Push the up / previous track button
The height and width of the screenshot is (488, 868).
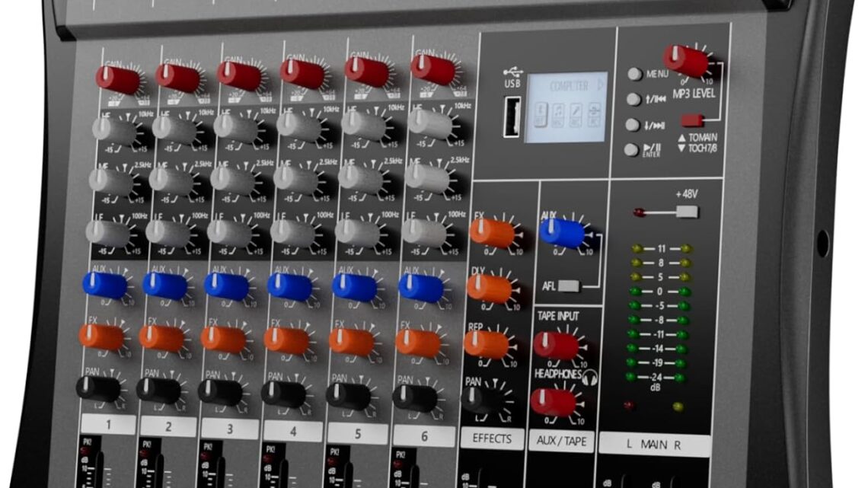click(x=633, y=99)
